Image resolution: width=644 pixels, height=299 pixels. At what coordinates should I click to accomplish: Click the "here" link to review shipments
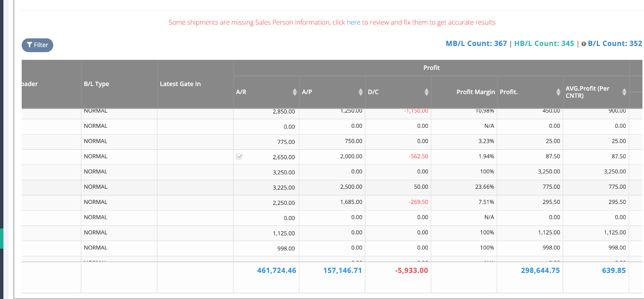coord(353,23)
